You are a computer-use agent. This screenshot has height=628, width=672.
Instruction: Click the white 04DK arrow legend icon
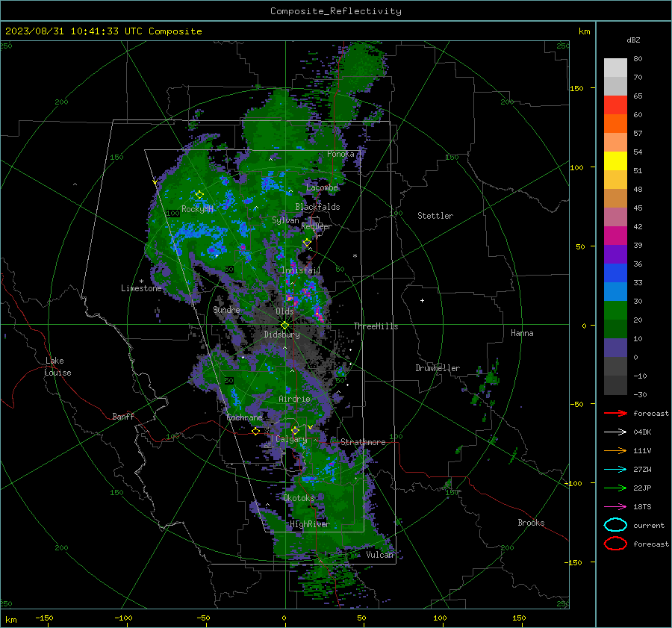[615, 432]
